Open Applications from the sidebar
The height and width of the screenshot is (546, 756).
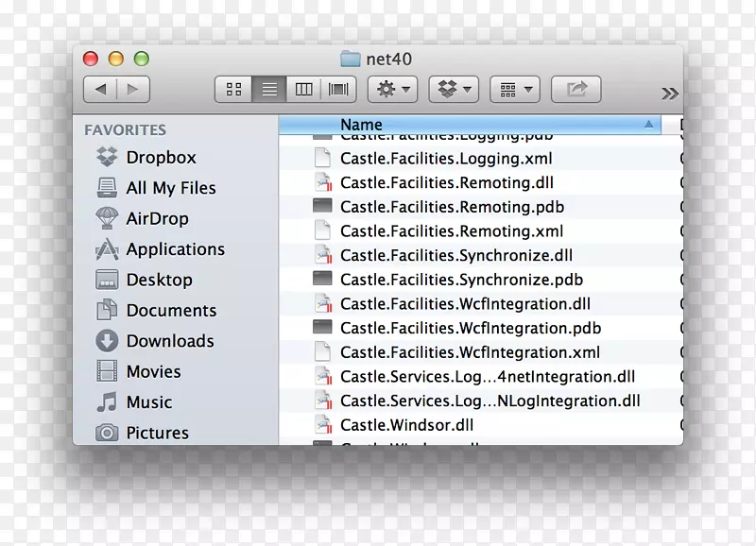coord(175,249)
